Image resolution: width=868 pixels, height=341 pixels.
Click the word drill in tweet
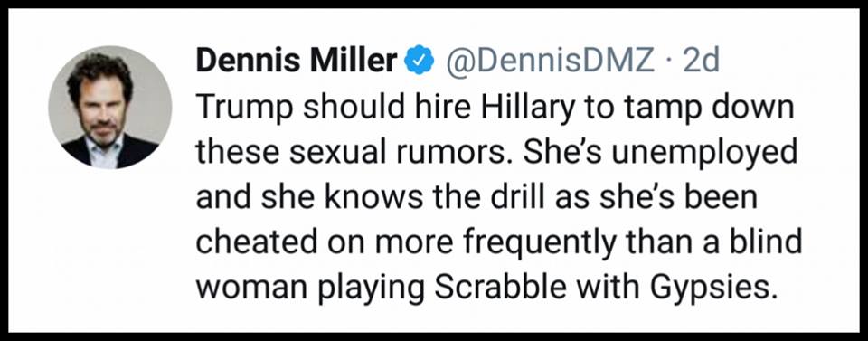486,198
